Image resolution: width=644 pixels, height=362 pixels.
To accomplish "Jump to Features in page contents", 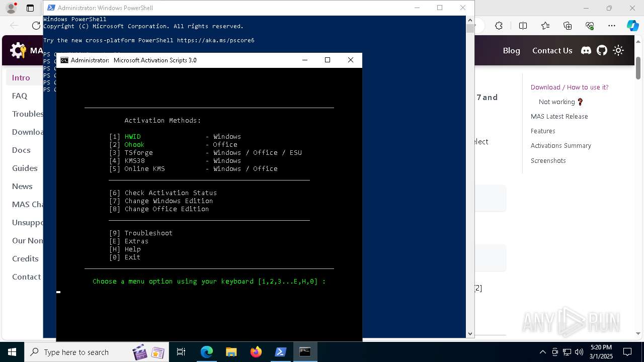I will [x=543, y=131].
